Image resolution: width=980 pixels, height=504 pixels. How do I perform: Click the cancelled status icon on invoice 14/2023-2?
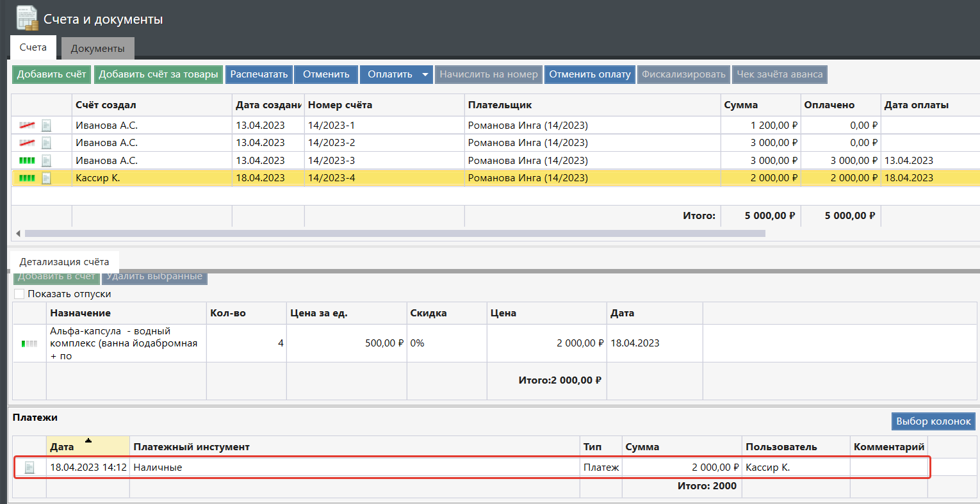pos(27,143)
